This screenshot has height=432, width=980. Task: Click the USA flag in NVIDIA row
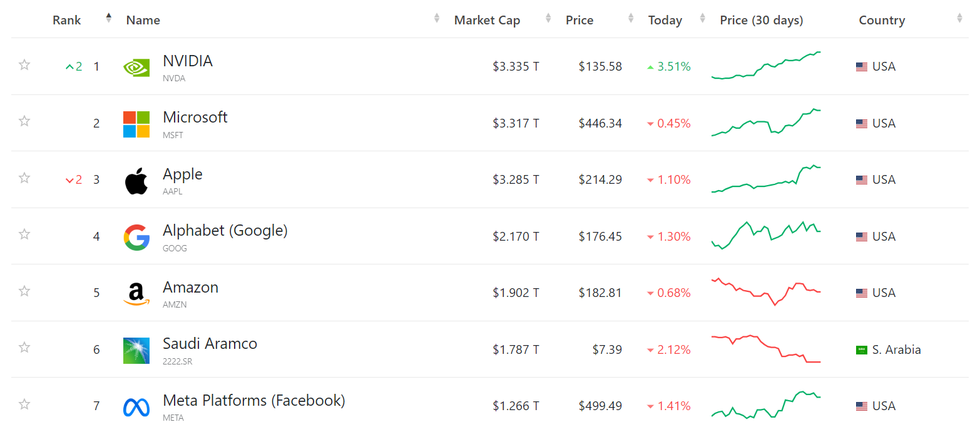point(862,67)
